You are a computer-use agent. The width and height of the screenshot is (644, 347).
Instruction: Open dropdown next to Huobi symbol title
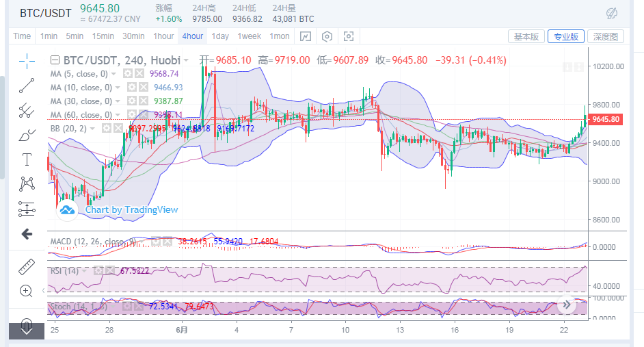point(190,60)
